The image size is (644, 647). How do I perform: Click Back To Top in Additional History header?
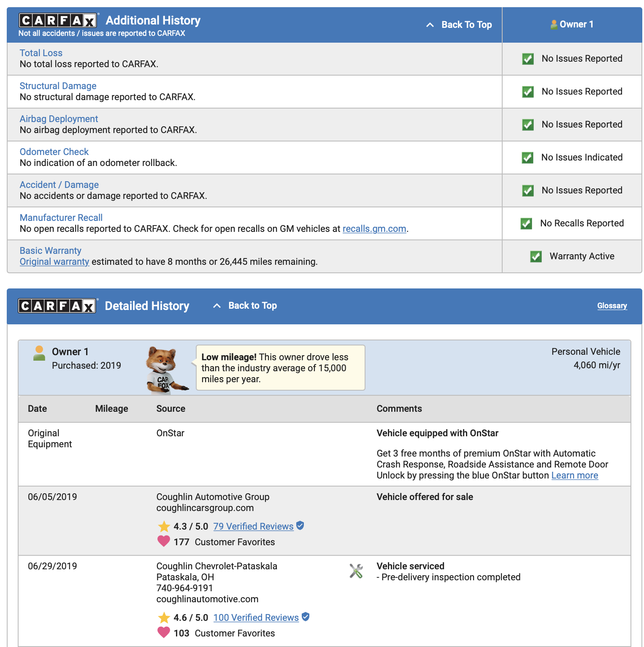click(x=466, y=24)
